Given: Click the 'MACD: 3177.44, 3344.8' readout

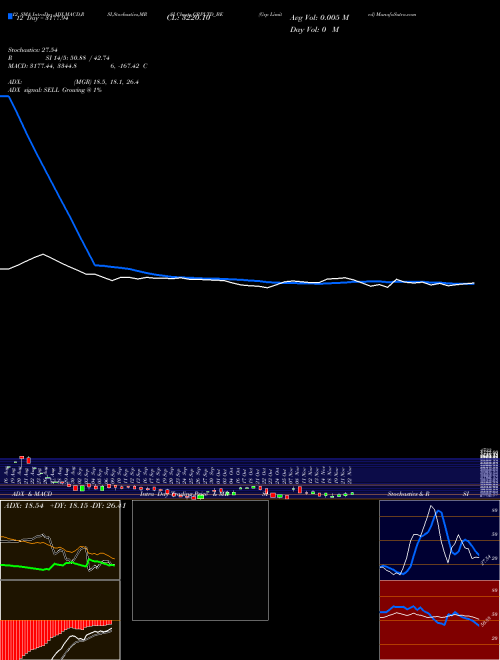Looking at the screenshot, I should tap(42, 66).
